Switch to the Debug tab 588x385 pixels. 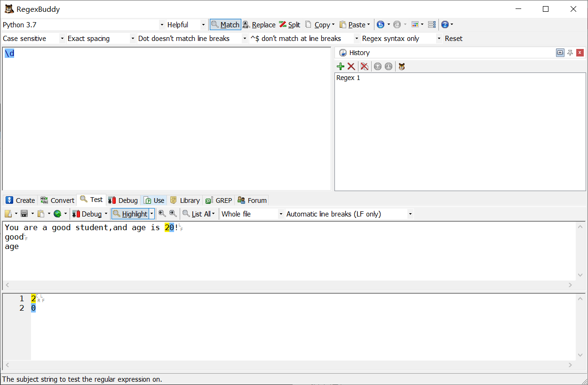(123, 200)
